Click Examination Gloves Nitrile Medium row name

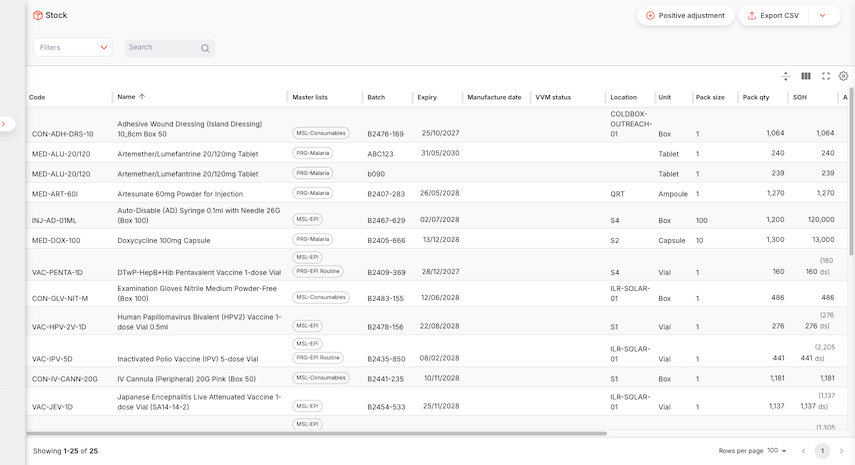click(197, 293)
